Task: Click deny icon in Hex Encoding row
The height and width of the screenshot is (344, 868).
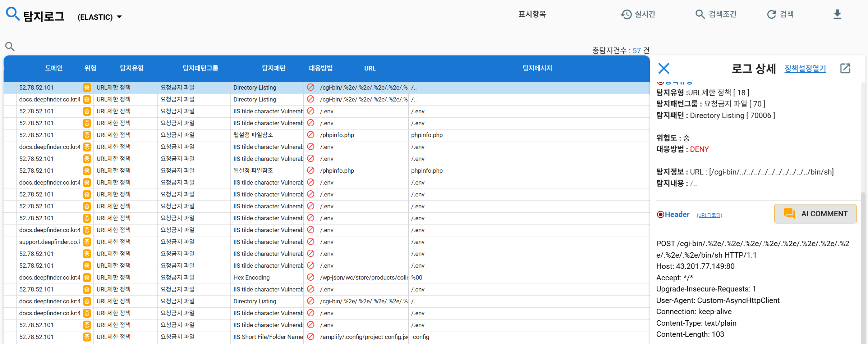Action: pos(311,277)
